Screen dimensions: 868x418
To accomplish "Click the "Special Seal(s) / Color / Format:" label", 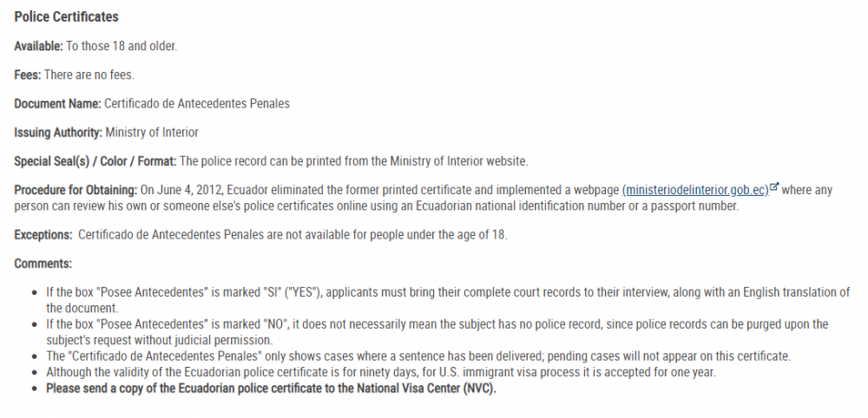I will [x=95, y=161].
